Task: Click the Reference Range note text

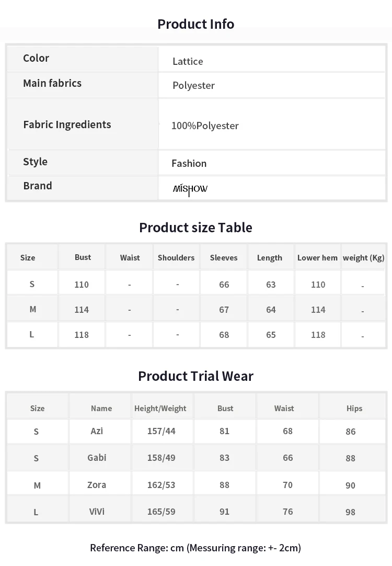Action: click(195, 548)
